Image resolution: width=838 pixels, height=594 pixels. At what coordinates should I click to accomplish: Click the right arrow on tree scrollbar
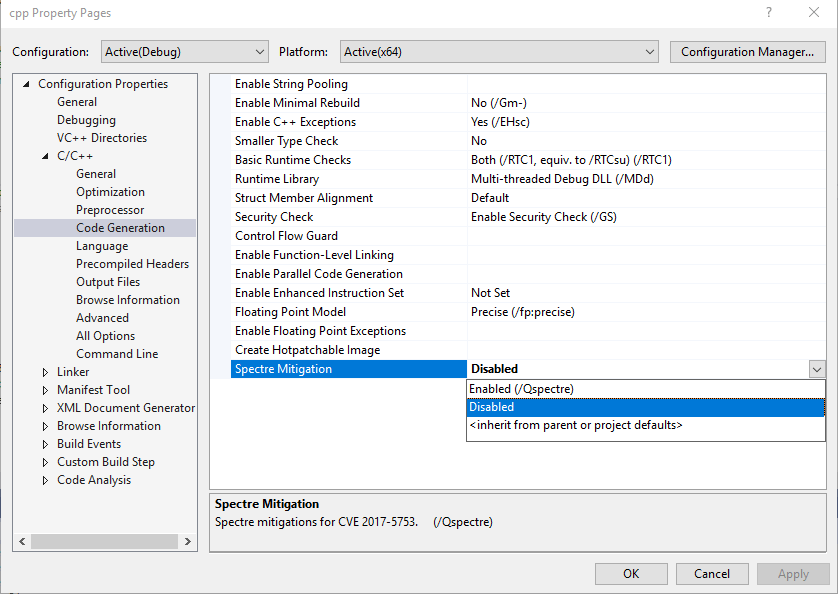coord(188,541)
